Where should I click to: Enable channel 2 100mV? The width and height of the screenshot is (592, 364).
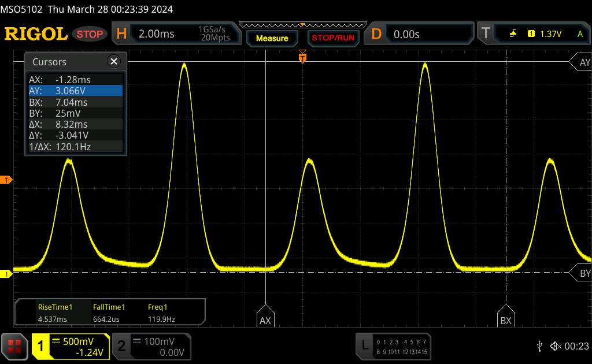(150, 346)
